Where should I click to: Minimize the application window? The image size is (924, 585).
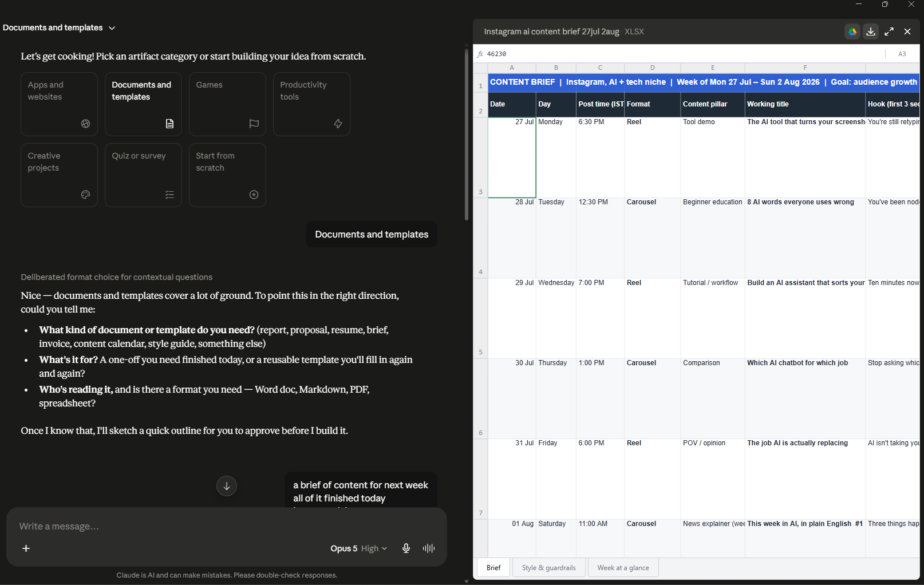pyautogui.click(x=859, y=5)
